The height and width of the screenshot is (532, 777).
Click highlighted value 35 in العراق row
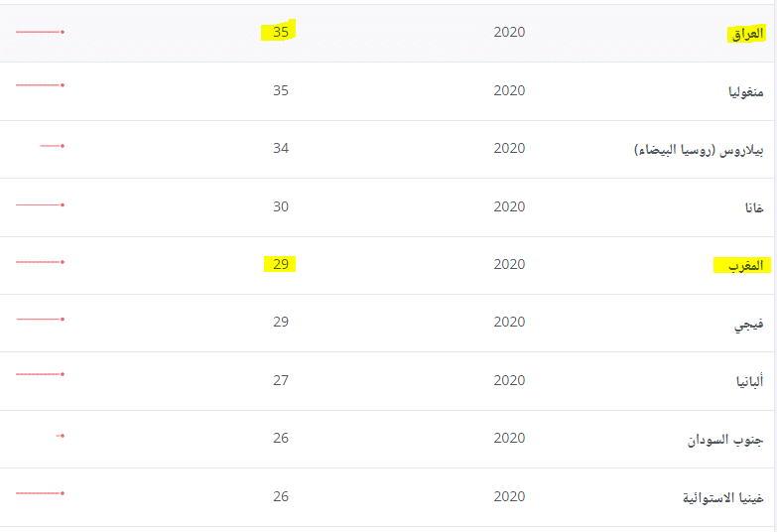pyautogui.click(x=281, y=33)
